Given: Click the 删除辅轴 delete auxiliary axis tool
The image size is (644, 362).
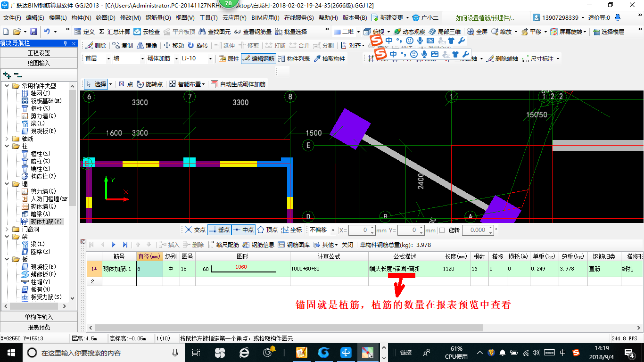Looking at the screenshot, I should coord(502,59).
